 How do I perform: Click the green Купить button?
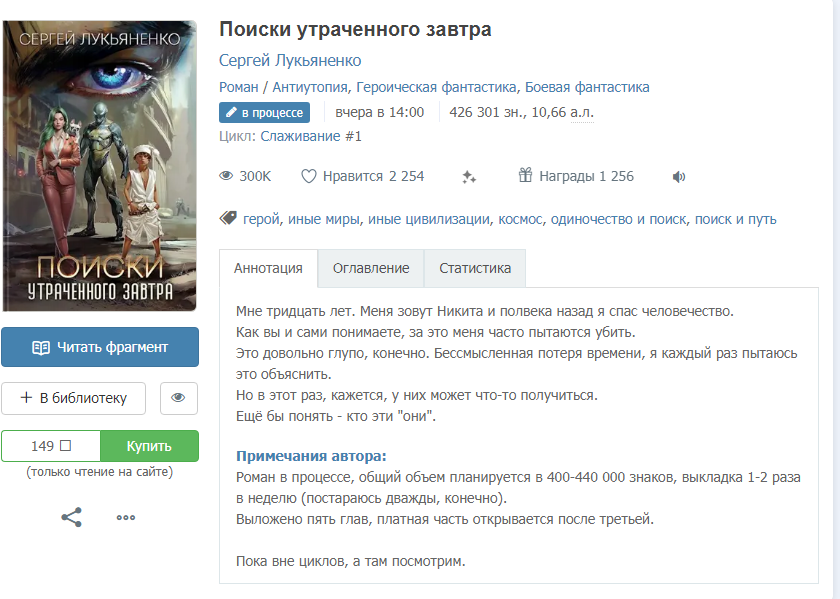pyautogui.click(x=149, y=446)
